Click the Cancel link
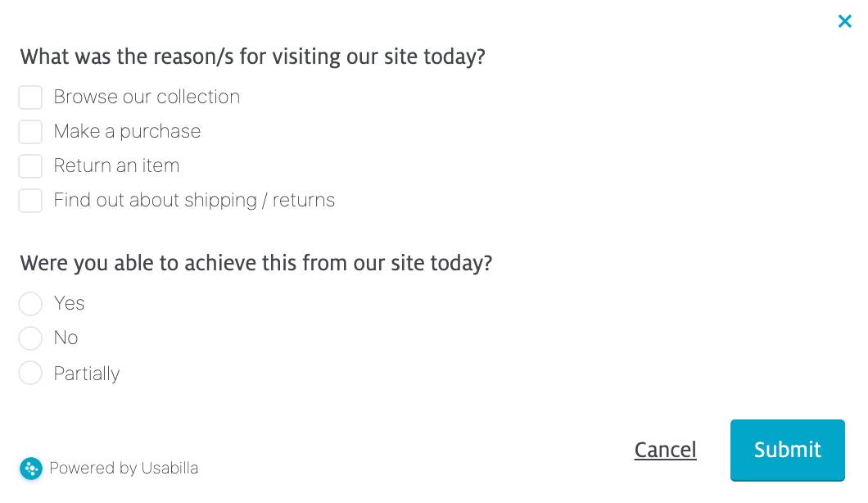The width and height of the screenshot is (868, 503). 665,450
